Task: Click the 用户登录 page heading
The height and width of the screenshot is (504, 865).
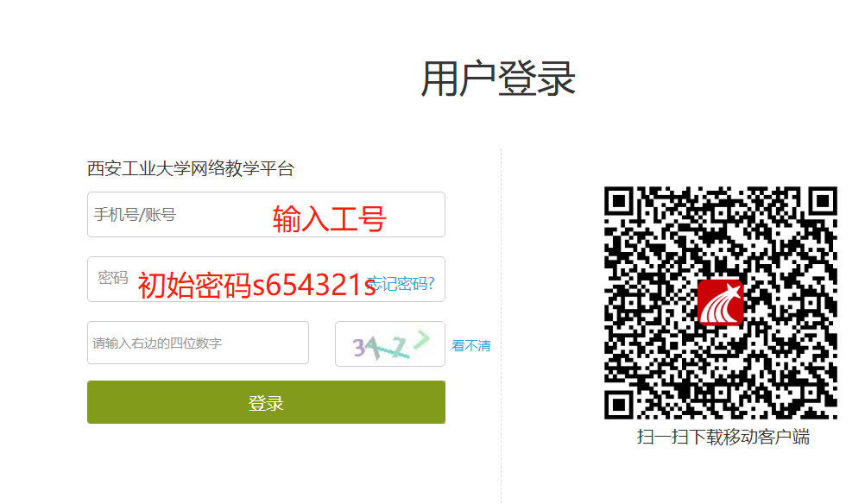Action: [x=498, y=79]
